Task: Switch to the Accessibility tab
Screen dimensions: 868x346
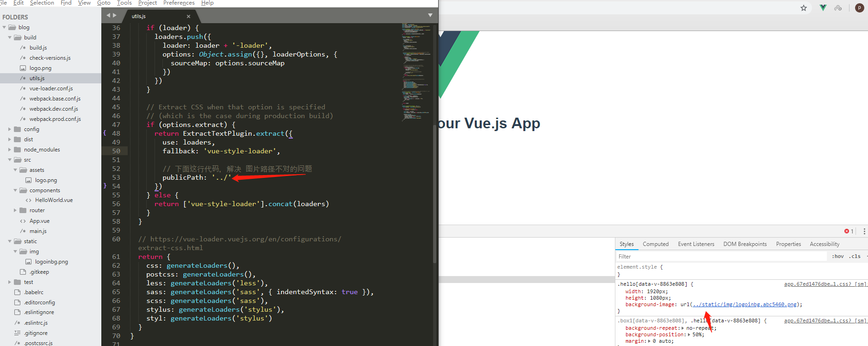Action: click(x=825, y=244)
